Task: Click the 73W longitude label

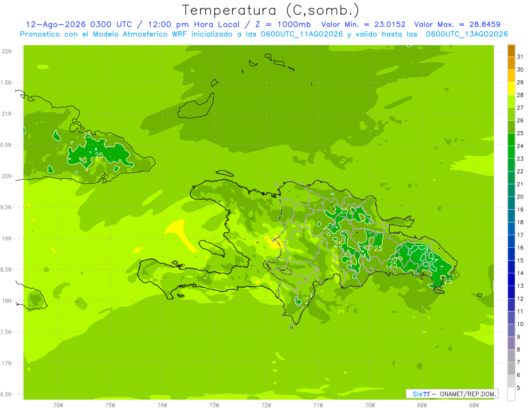Action: click(214, 405)
